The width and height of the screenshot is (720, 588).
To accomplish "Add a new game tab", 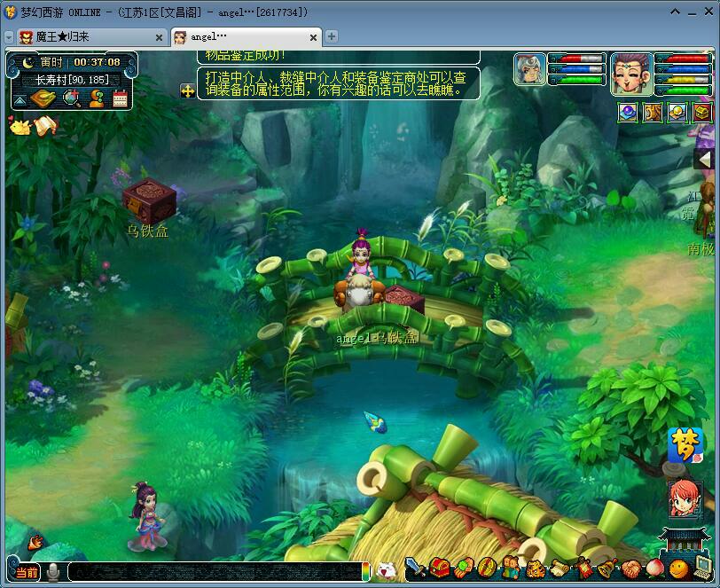I will 331,36.
